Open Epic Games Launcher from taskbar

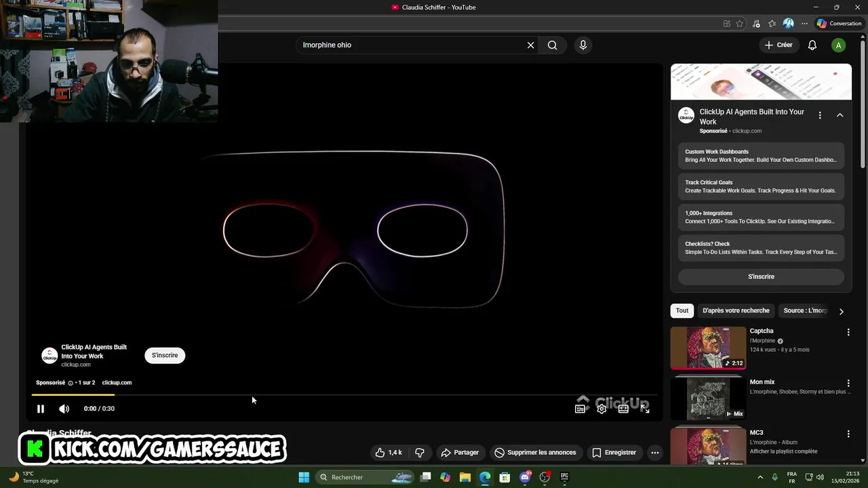point(564,477)
